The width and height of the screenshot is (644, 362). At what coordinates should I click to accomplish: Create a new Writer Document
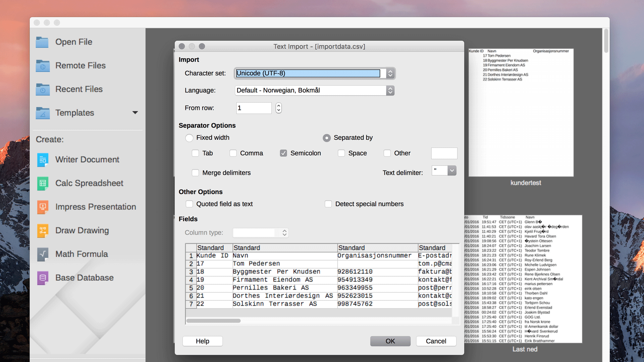87,160
